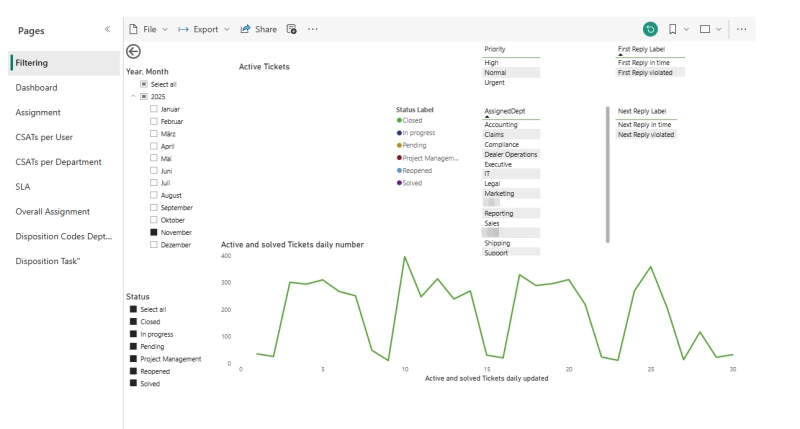Click the Export arrow icon
This screenshot has width=800, height=429.
pyautogui.click(x=183, y=30)
